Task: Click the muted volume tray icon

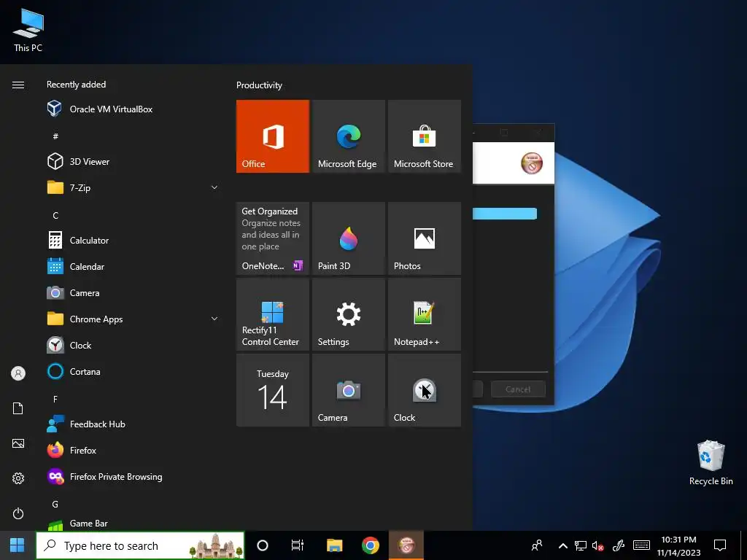Action: click(x=598, y=545)
